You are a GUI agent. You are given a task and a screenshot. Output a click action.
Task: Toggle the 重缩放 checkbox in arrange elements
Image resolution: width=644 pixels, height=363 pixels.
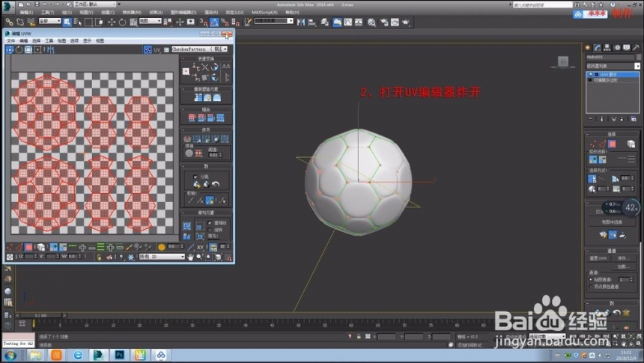click(x=210, y=223)
